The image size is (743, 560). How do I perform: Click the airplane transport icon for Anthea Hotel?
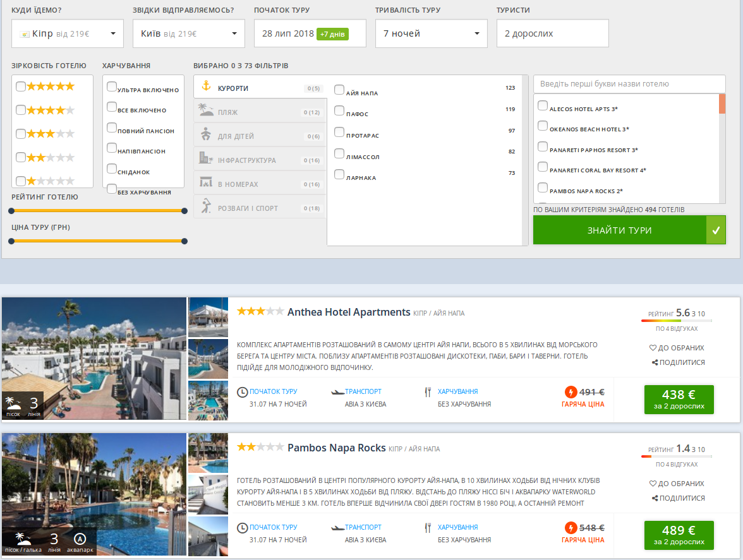point(337,392)
